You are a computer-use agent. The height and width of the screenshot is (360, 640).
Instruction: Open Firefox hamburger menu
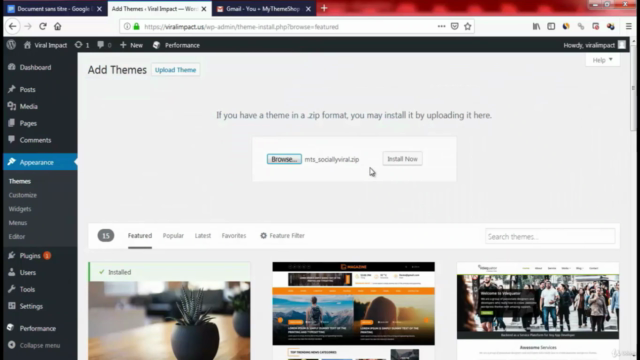tap(629, 27)
